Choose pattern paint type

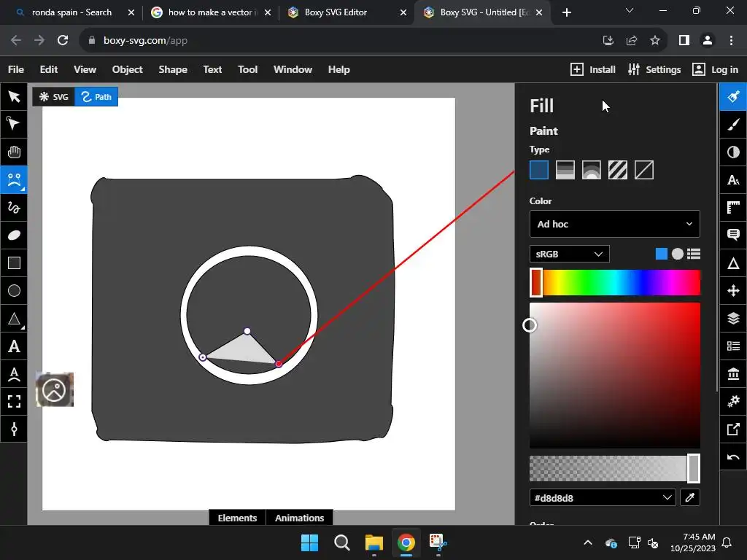click(x=617, y=170)
